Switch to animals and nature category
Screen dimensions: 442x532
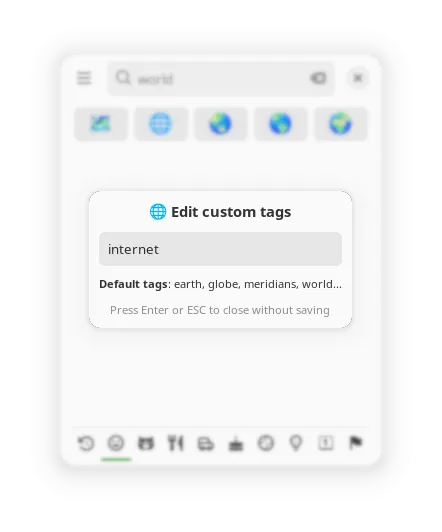(146, 443)
